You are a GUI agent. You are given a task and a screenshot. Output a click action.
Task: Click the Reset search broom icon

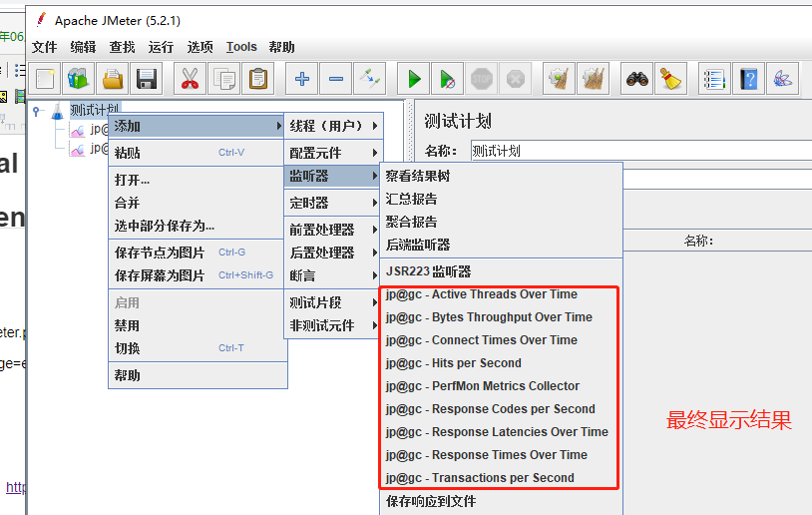pyautogui.click(x=670, y=79)
